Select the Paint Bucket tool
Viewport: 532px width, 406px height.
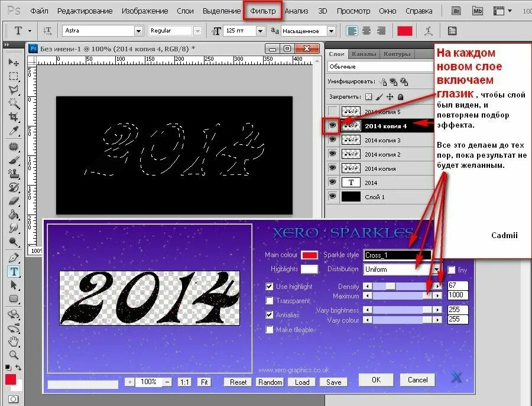pyautogui.click(x=14, y=215)
